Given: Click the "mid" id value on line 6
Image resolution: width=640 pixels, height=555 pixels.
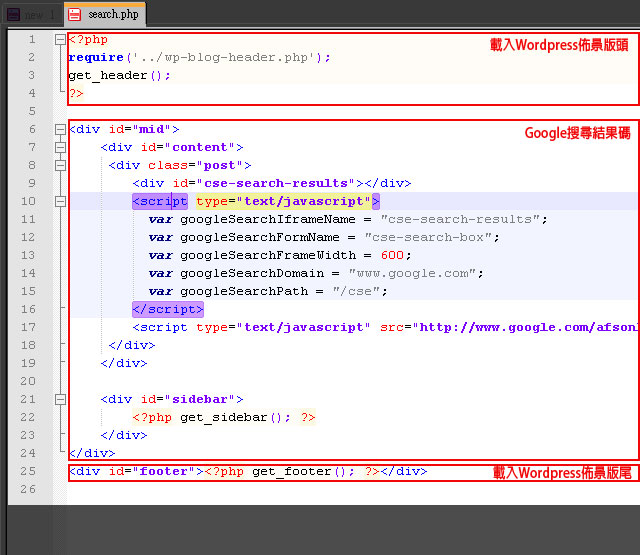Looking at the screenshot, I should coord(152,129).
